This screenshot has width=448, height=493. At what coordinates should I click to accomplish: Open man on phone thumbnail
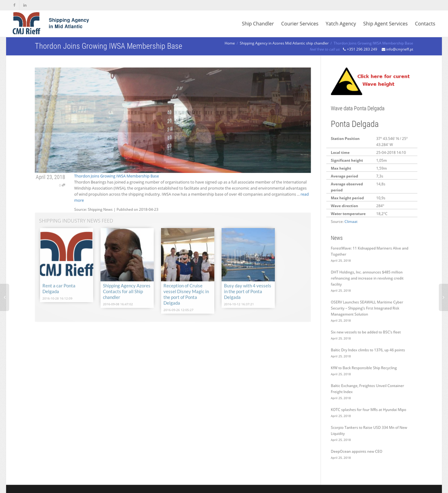pos(127,254)
